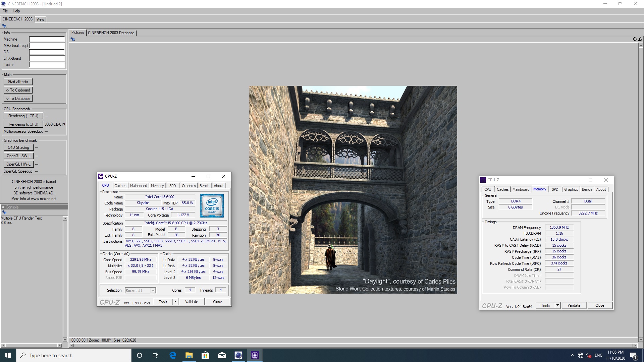The height and width of the screenshot is (362, 644).
Task: Run Rendering (1 CPU) benchmark
Action: tap(23, 116)
